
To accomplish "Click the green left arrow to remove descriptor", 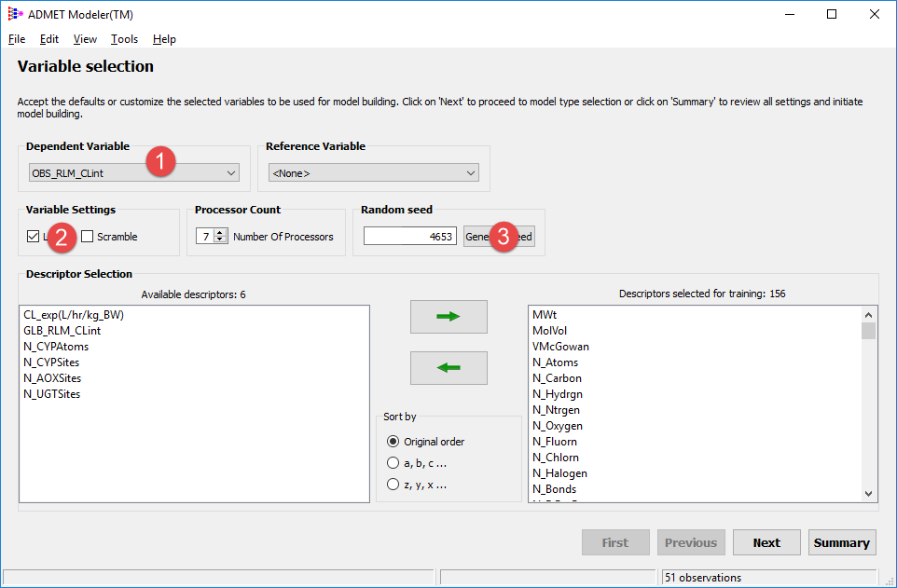I will 448,368.
